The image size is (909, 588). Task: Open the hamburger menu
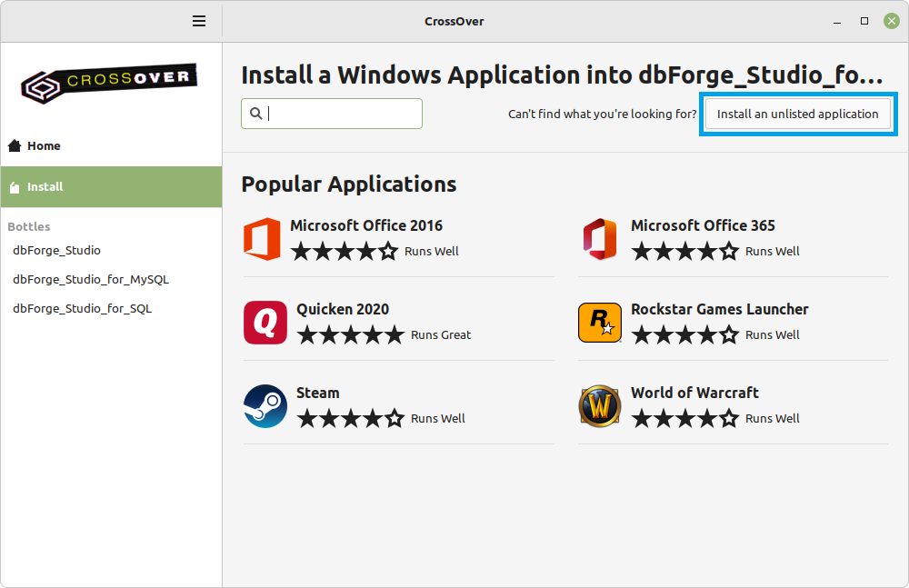coord(198,20)
